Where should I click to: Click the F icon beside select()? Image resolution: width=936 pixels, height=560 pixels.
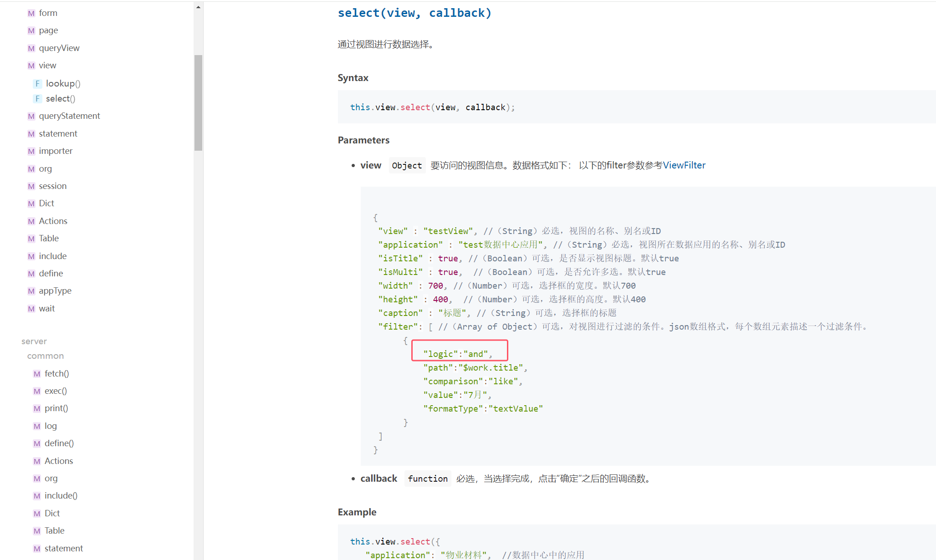pos(37,99)
